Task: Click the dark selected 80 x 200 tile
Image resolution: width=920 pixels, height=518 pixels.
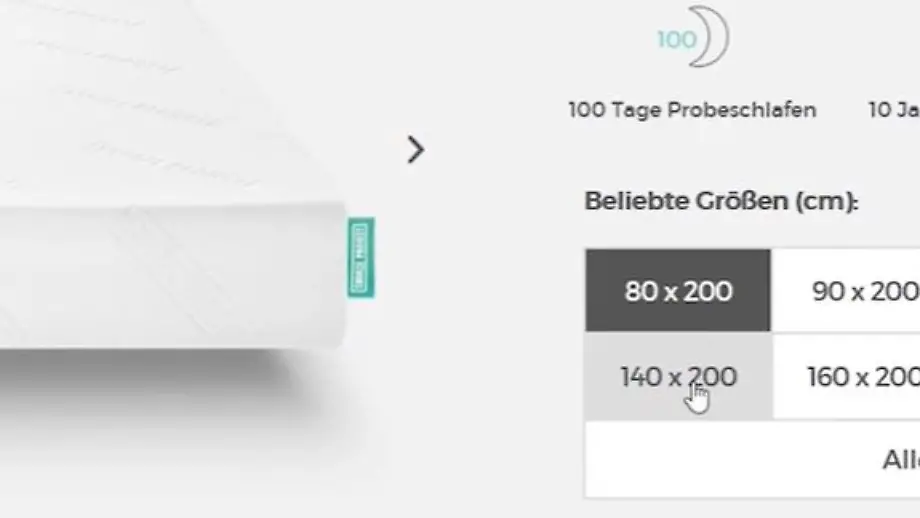Action: click(x=678, y=290)
